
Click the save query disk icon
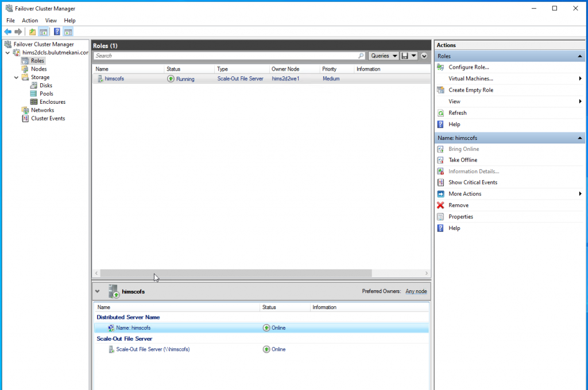(x=405, y=56)
